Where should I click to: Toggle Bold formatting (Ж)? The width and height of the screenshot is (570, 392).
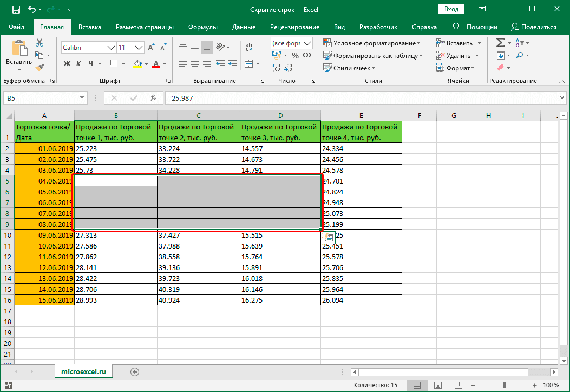tap(67, 64)
